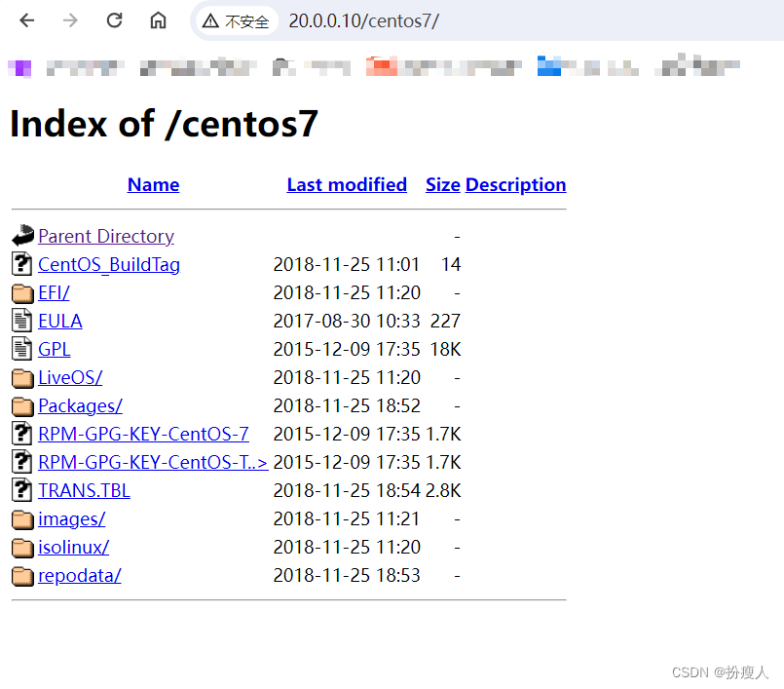Screen dimensions: 784x689
Task: Open the isolinux/ directory
Action: (73, 548)
